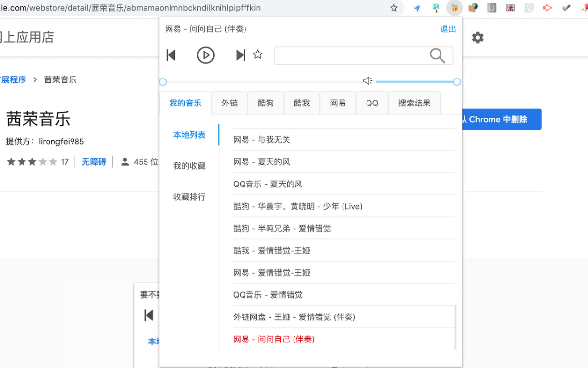This screenshot has height=368, width=588.
Task: Bookmark this page with the address bar star
Action: pos(394,8)
